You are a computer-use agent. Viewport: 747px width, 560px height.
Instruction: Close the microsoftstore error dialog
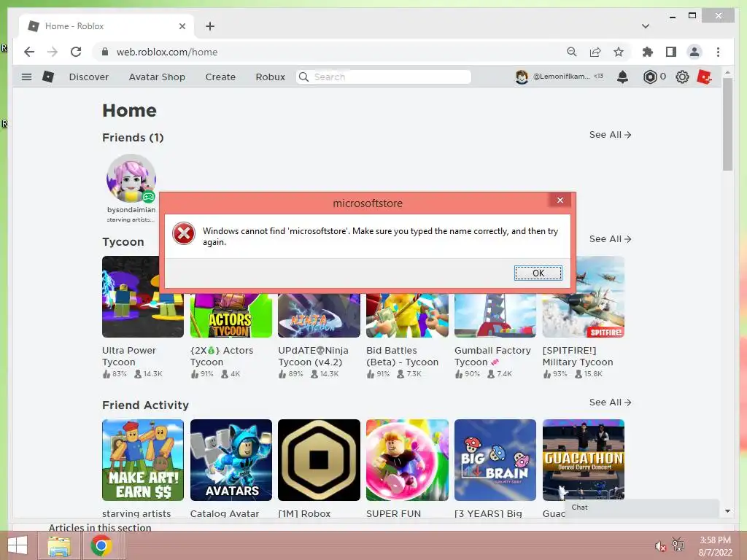tap(560, 200)
